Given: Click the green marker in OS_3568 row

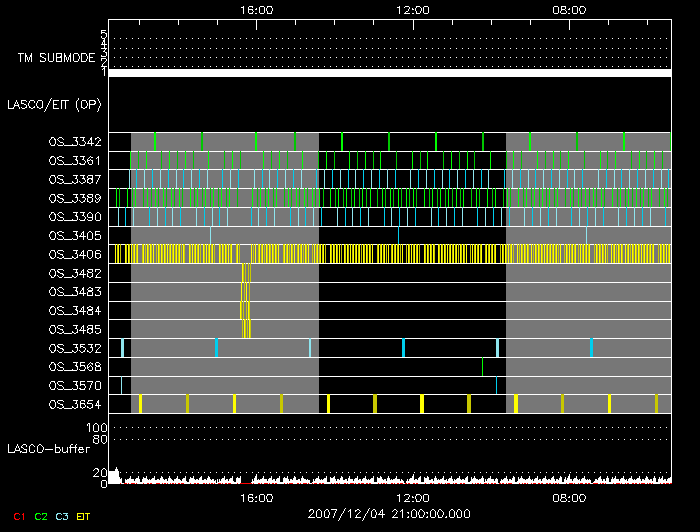Looking at the screenshot, I should pyautogui.click(x=482, y=366).
